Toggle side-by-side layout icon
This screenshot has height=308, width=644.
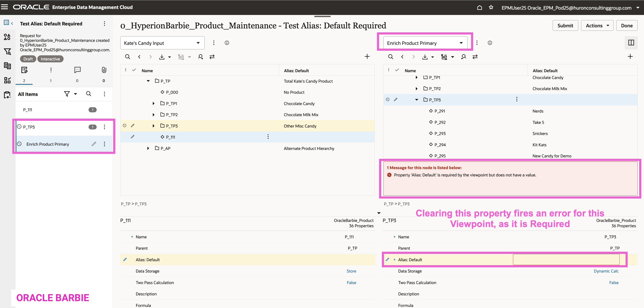[x=631, y=43]
